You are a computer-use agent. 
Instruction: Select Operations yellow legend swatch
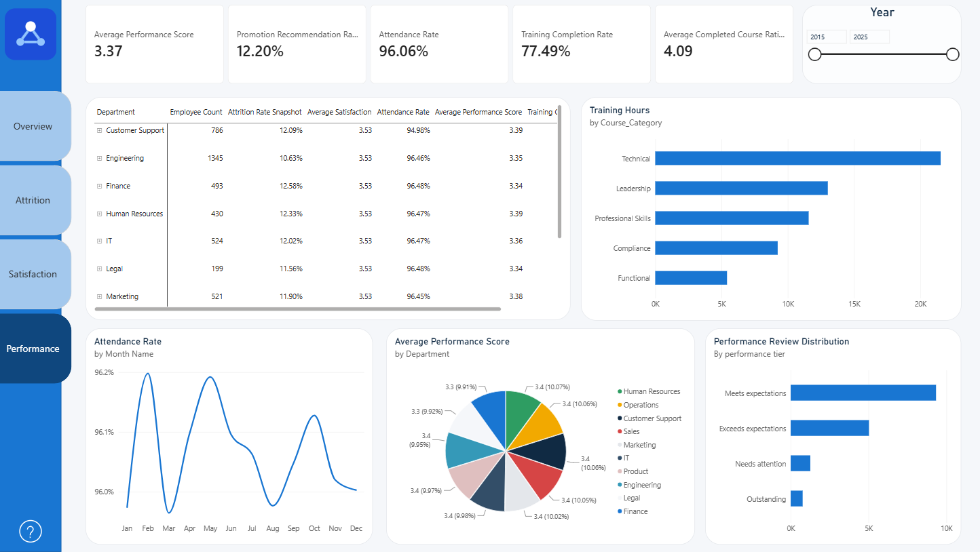620,405
